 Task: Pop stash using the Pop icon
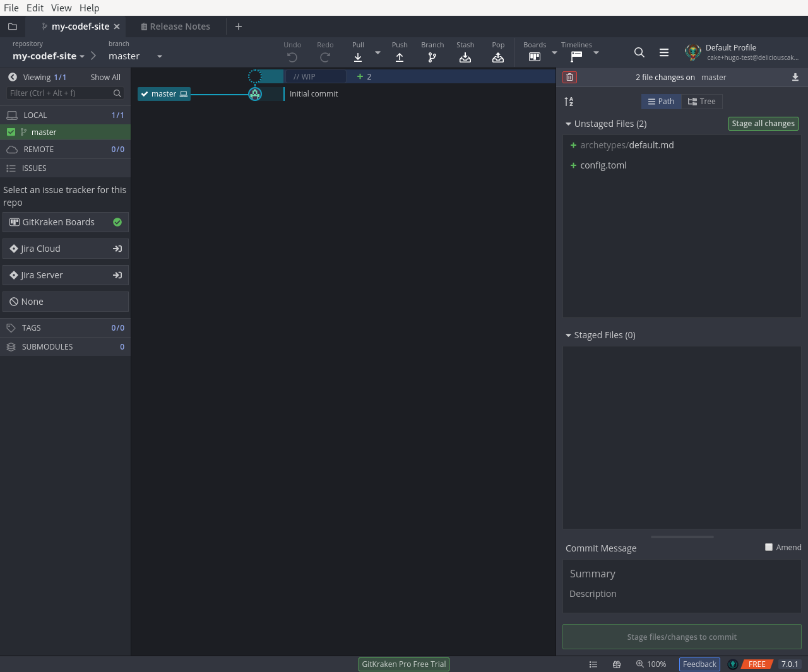tap(498, 57)
